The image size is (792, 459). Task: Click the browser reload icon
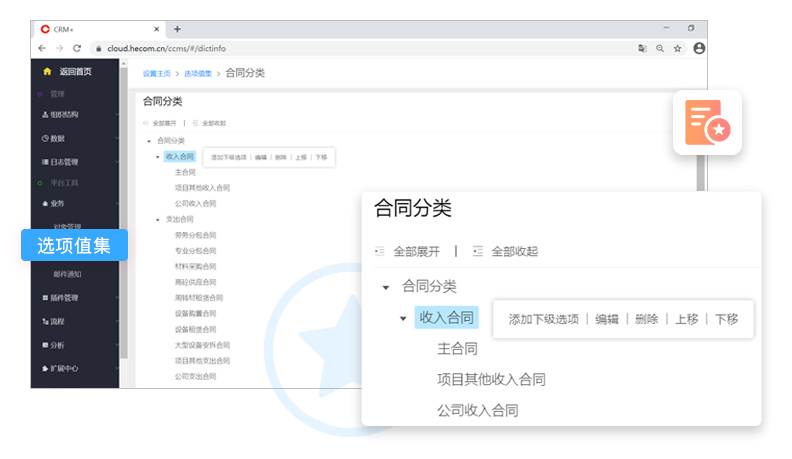click(x=77, y=48)
